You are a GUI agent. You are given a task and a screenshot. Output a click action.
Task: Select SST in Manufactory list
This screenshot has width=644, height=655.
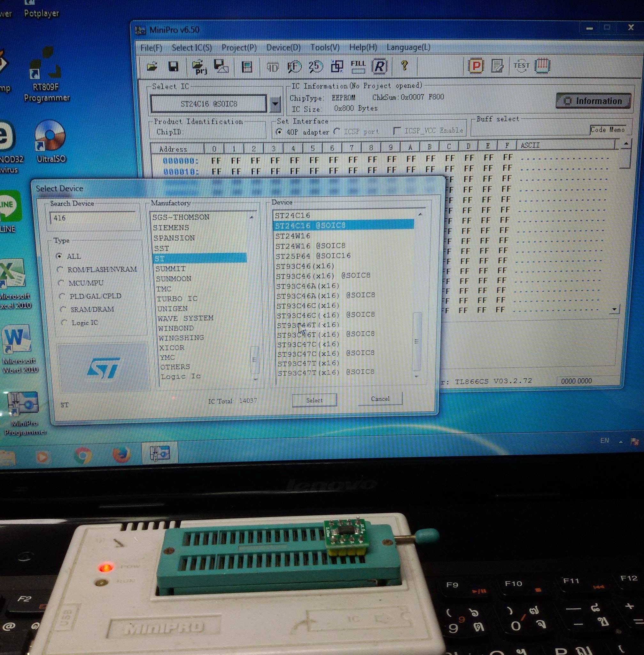(x=161, y=248)
